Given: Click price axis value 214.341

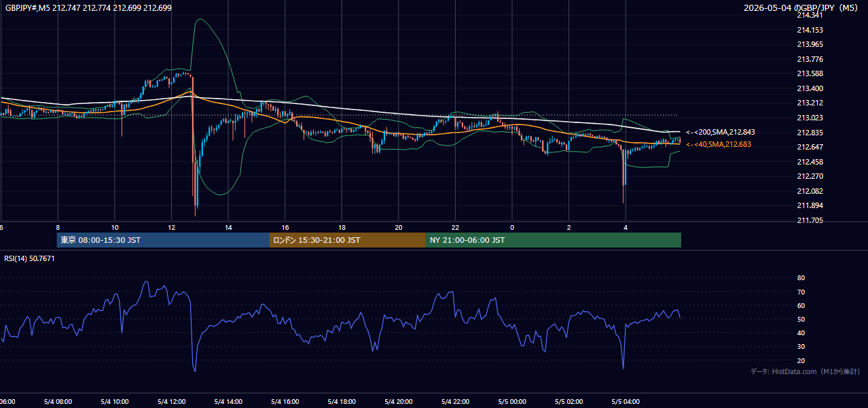Looking at the screenshot, I should pos(810,15).
